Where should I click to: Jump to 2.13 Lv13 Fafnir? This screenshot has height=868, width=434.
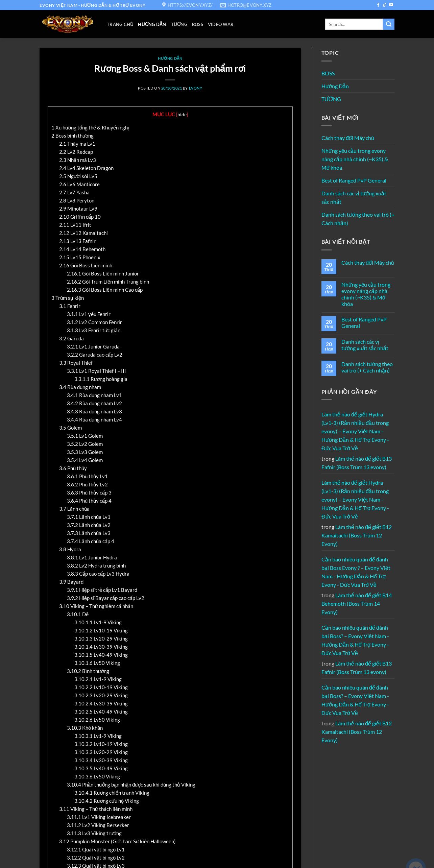(77, 241)
